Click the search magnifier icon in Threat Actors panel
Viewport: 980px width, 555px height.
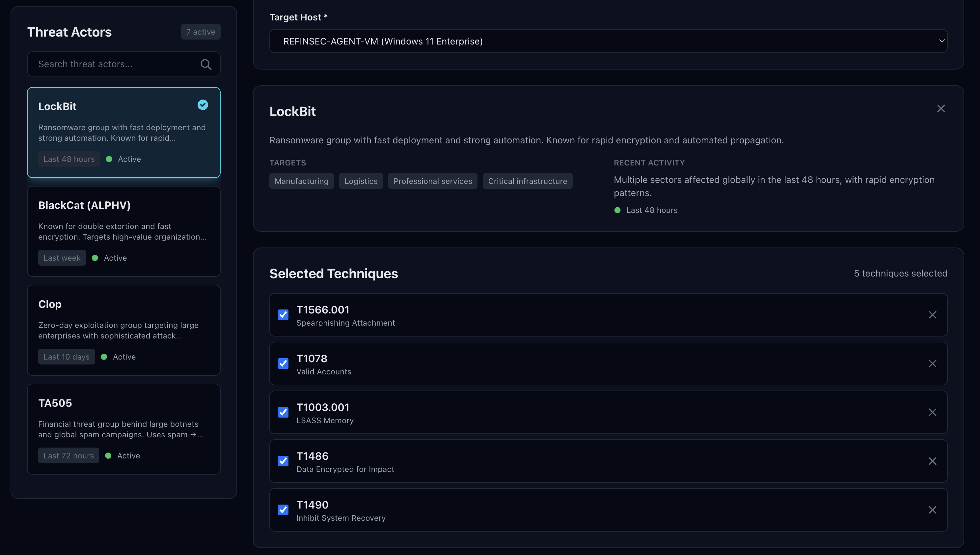[206, 64]
